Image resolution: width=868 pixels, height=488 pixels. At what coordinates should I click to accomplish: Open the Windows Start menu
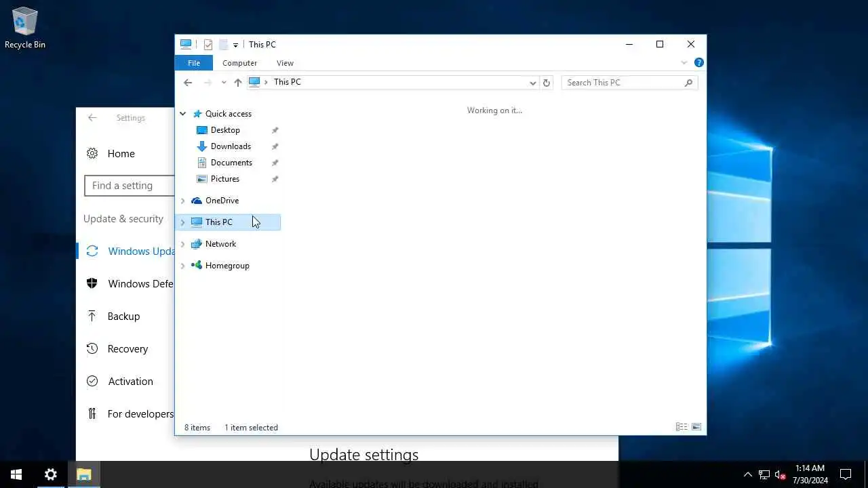(16, 474)
